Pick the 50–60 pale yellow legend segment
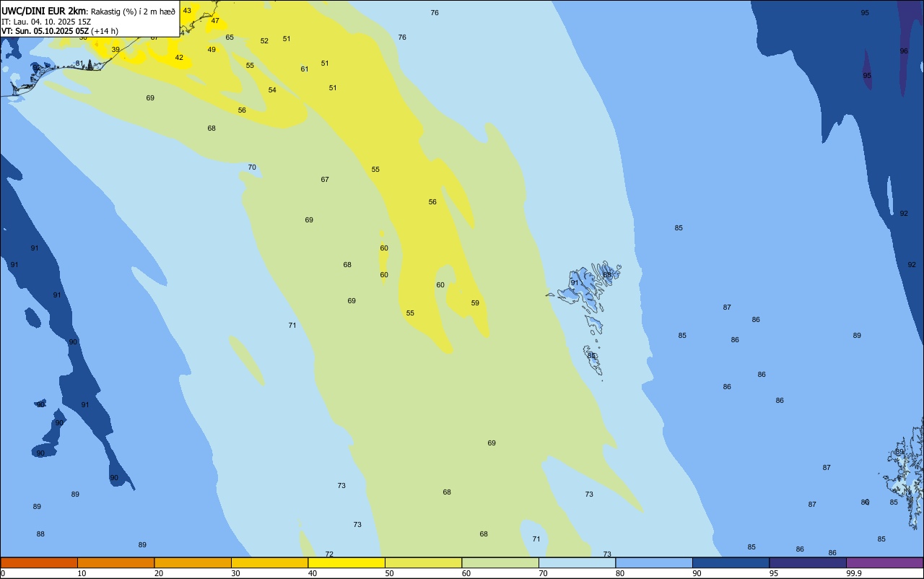Screen dimensions: 924x579 423,562
